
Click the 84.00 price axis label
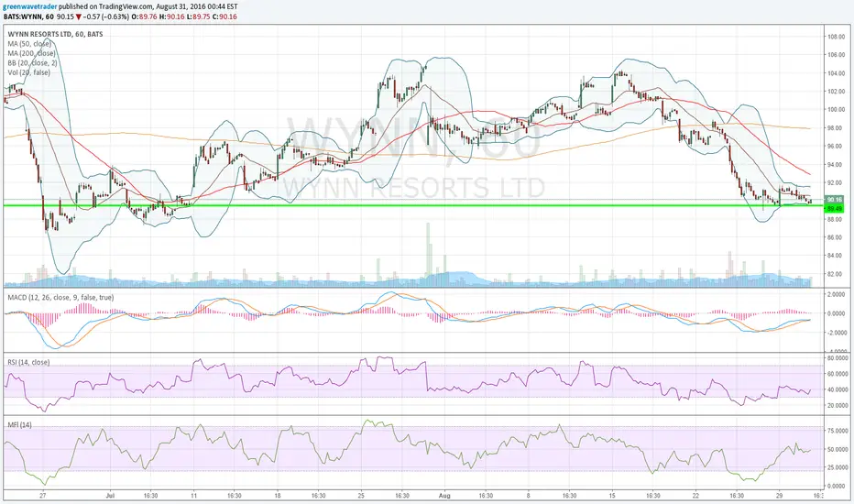coord(836,256)
